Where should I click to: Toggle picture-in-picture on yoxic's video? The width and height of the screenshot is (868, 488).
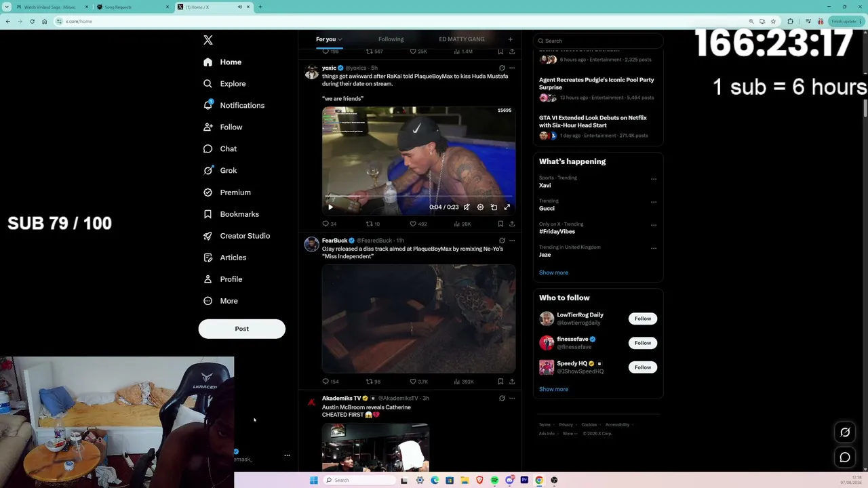click(x=494, y=207)
